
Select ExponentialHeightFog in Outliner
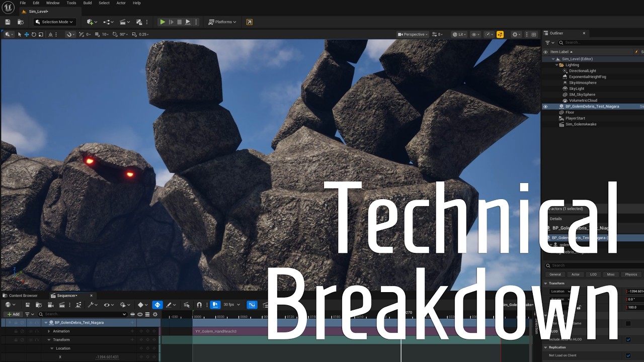587,77
